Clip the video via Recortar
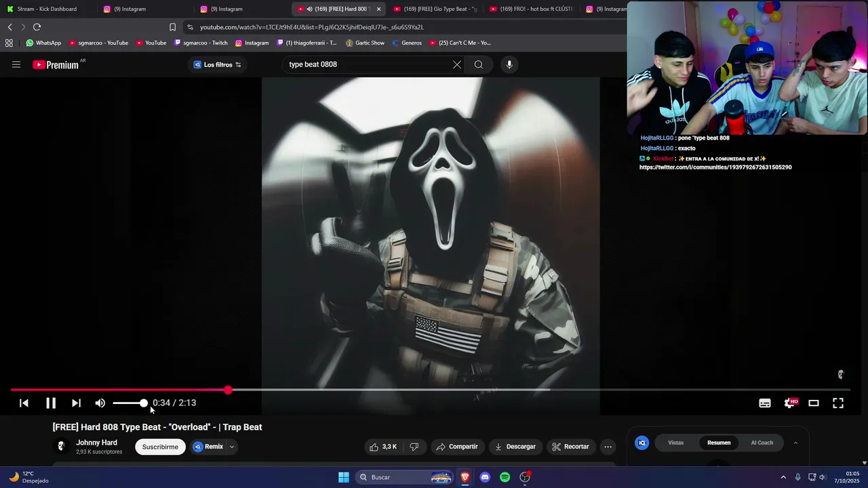The height and width of the screenshot is (488, 868). pyautogui.click(x=570, y=447)
